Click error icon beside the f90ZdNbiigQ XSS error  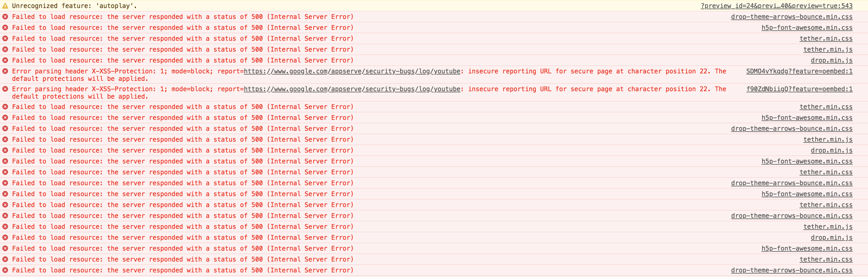click(x=5, y=89)
